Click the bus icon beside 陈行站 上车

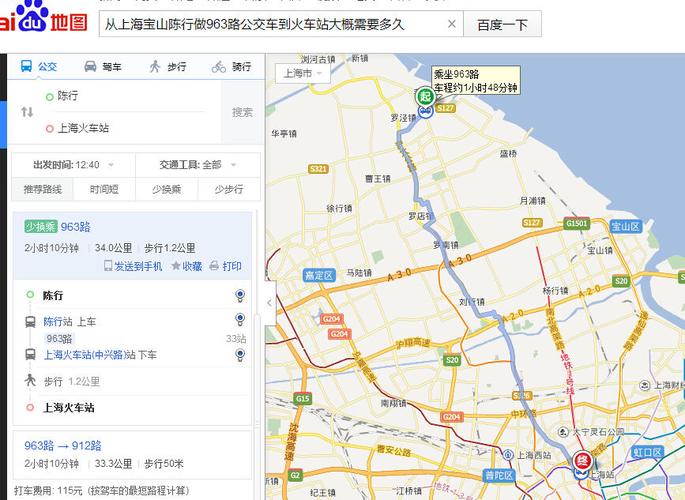(30, 322)
